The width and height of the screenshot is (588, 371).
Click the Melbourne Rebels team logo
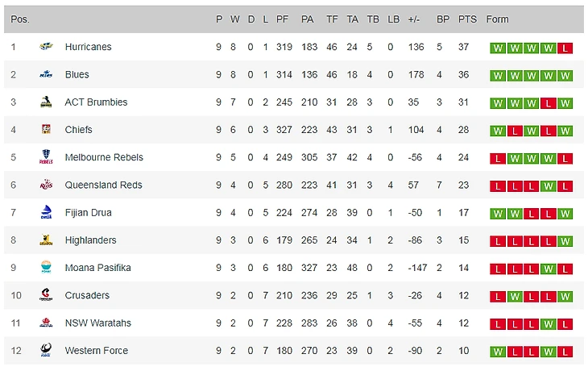[46, 157]
